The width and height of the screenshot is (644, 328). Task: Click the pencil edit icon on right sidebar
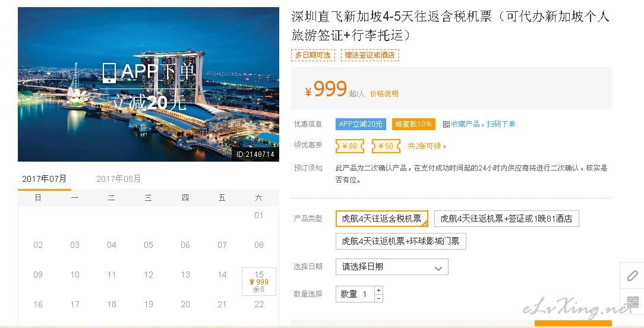click(632, 276)
